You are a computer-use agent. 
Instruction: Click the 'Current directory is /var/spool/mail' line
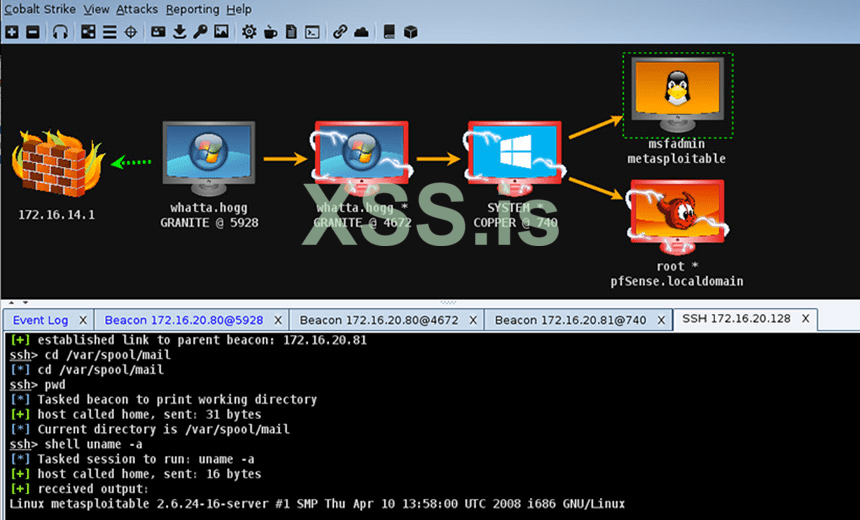[150, 429]
